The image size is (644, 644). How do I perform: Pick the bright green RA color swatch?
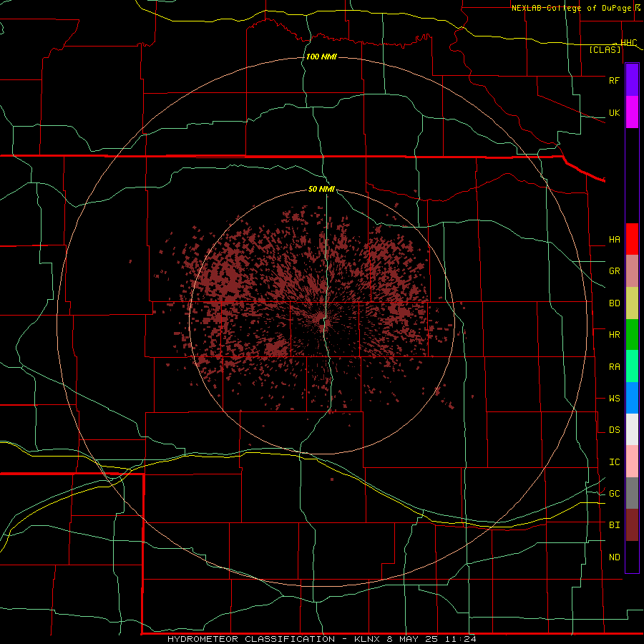(632, 366)
